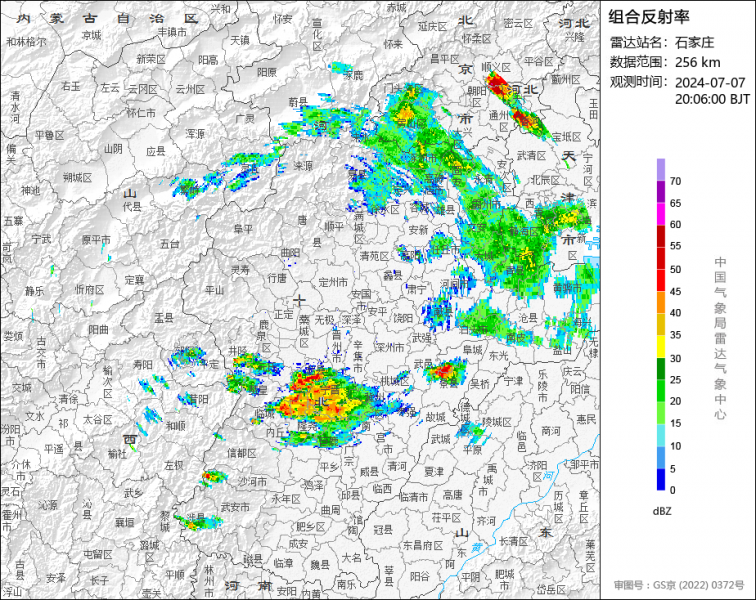This screenshot has height=600, width=756.
Task: Click the 武安市 label on the map
Action: 233,508
